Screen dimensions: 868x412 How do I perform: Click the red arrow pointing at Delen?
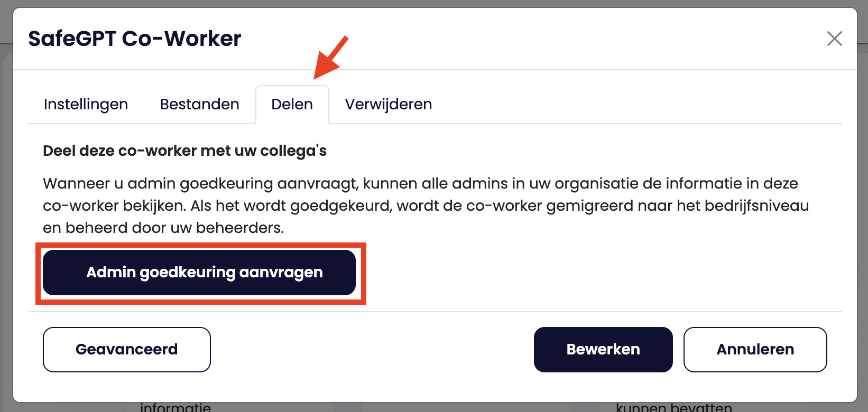tap(330, 57)
